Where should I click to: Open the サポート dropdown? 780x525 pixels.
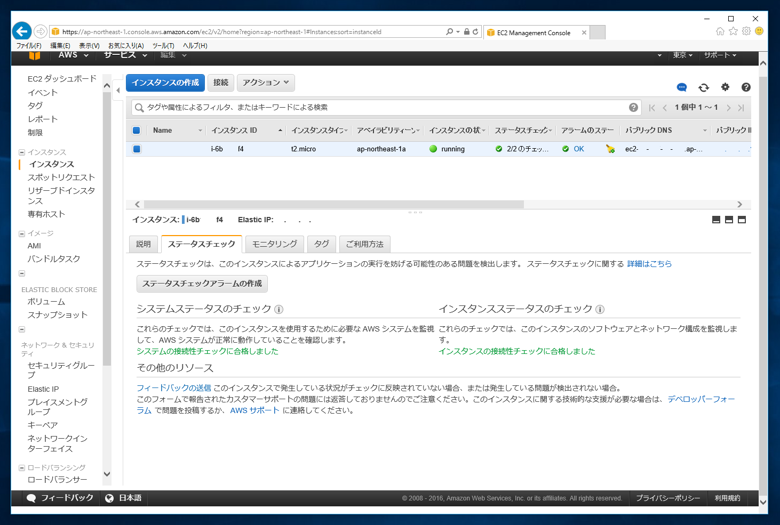click(720, 55)
